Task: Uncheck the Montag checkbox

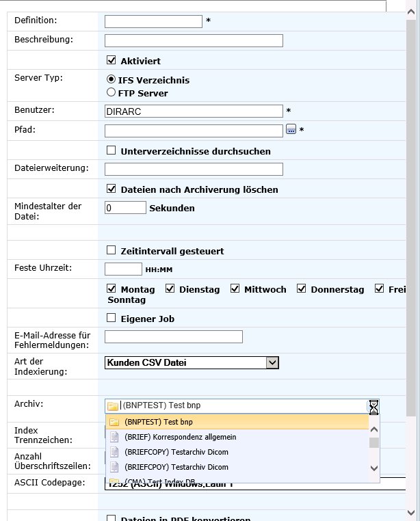Action: point(111,289)
